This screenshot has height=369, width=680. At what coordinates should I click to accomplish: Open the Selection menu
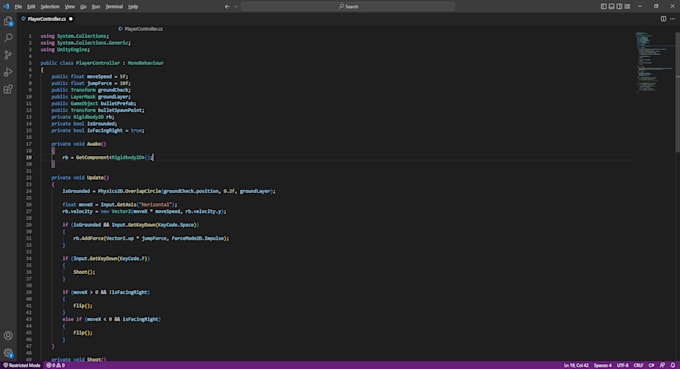(x=50, y=7)
